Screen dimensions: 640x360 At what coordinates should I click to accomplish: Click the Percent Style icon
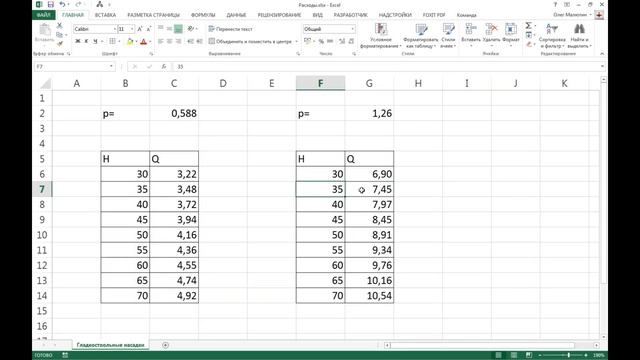pyautogui.click(x=321, y=41)
